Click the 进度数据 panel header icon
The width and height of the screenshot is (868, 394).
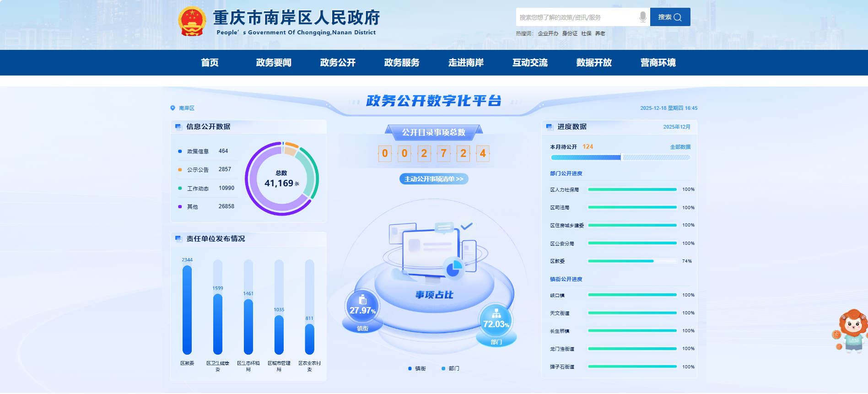pyautogui.click(x=549, y=127)
